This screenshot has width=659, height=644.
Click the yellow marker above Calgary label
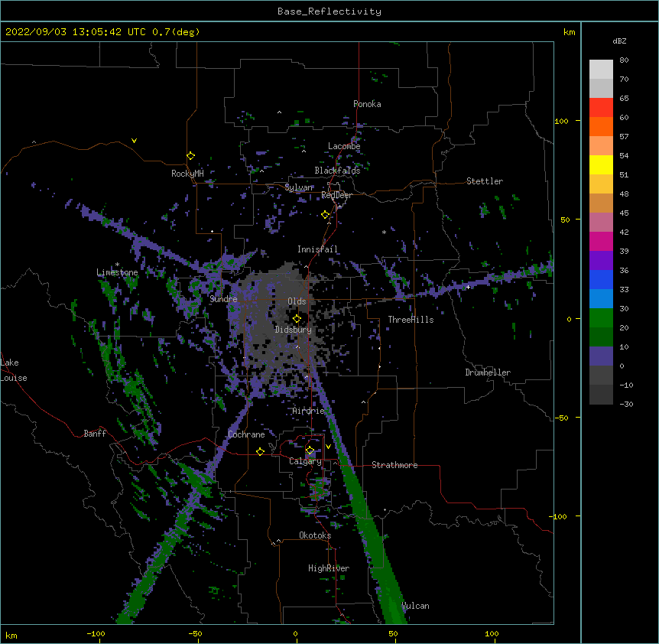(x=310, y=450)
